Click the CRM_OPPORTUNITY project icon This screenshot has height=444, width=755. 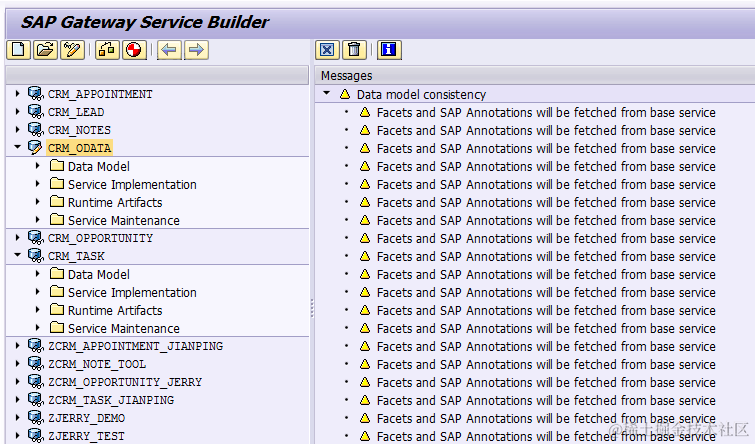tap(36, 237)
